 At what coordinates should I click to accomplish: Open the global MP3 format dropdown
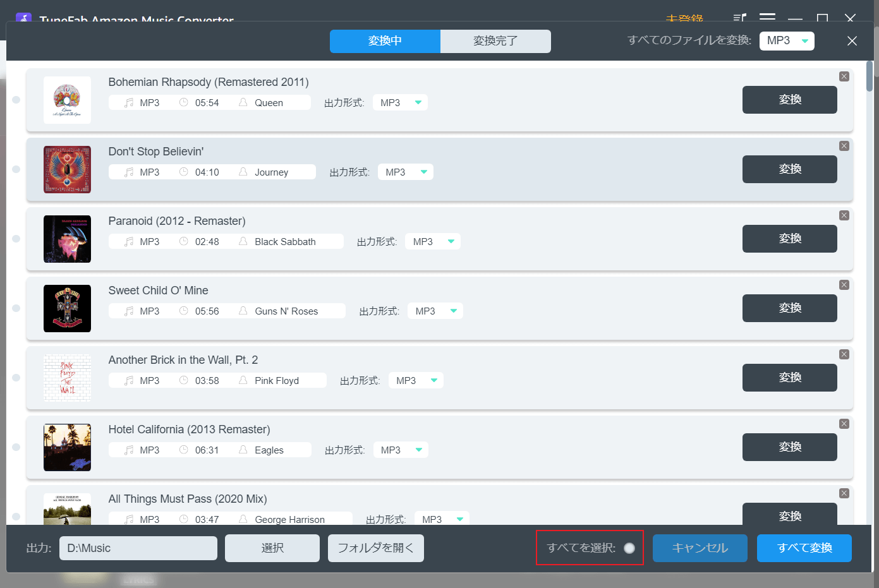coord(787,41)
